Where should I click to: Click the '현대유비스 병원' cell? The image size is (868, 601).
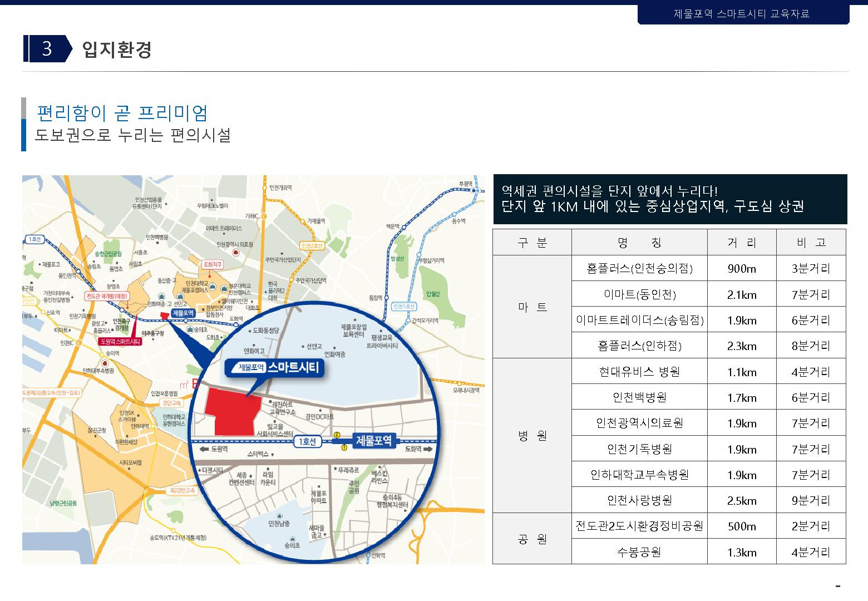[640, 372]
